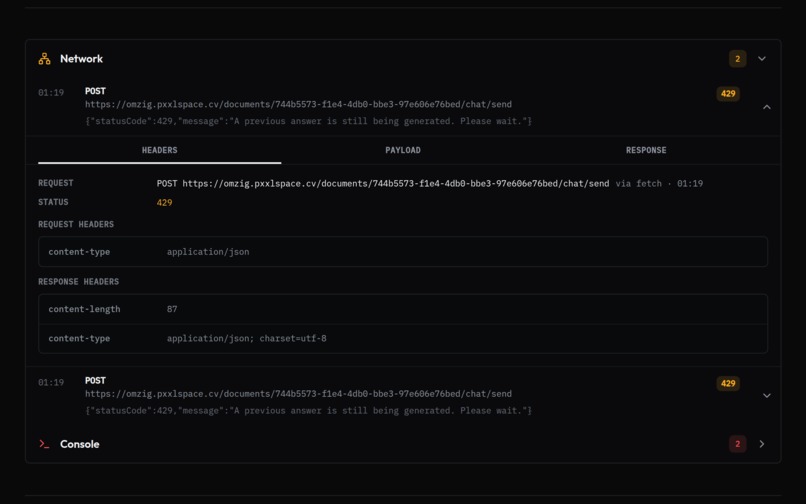
Task: Expand the Console section chevron
Action: [x=762, y=444]
